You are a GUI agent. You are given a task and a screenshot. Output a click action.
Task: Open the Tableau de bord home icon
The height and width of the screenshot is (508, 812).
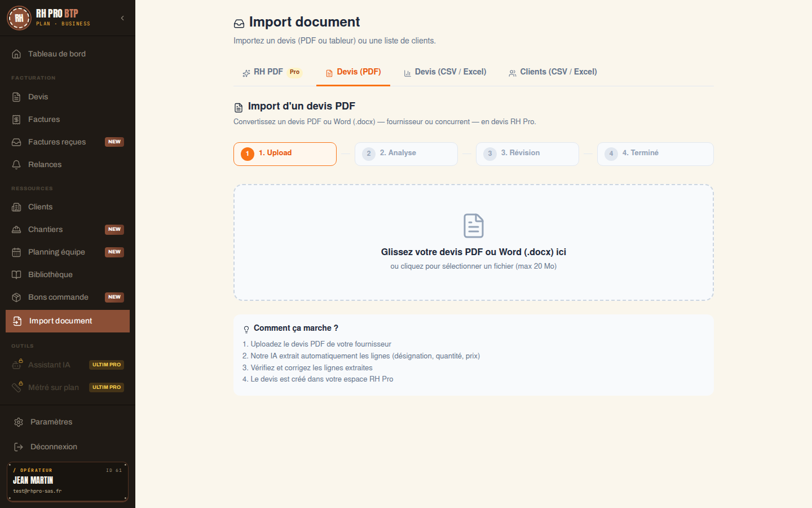tap(16, 54)
